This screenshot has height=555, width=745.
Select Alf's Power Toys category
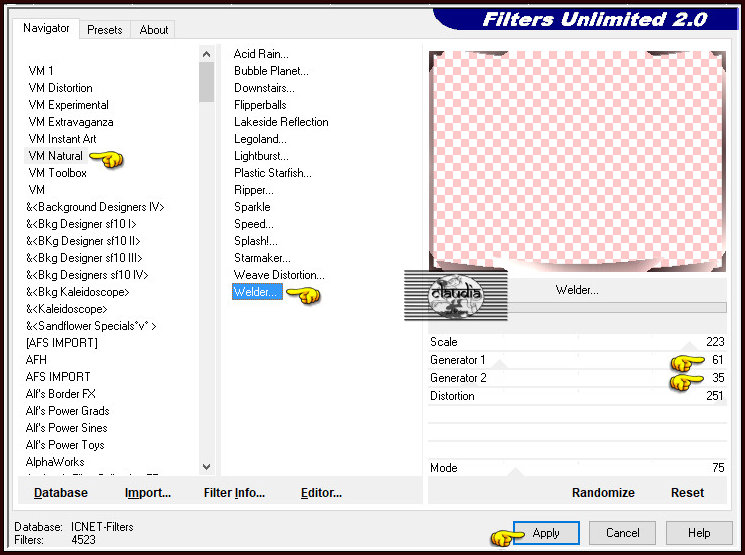pos(65,445)
